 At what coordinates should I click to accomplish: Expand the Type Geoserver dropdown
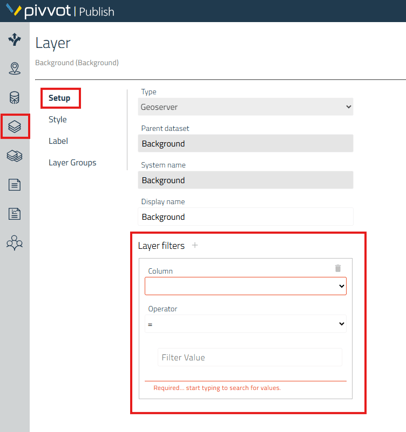pyautogui.click(x=245, y=107)
